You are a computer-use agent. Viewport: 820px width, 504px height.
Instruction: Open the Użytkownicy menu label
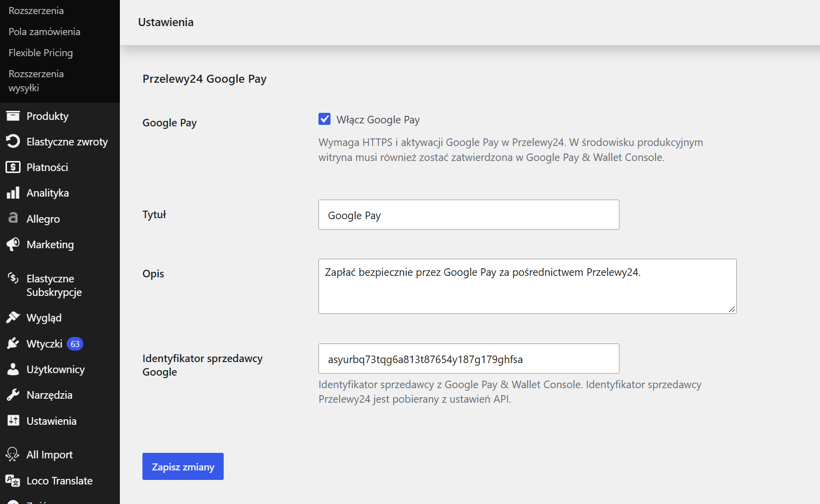(56, 369)
